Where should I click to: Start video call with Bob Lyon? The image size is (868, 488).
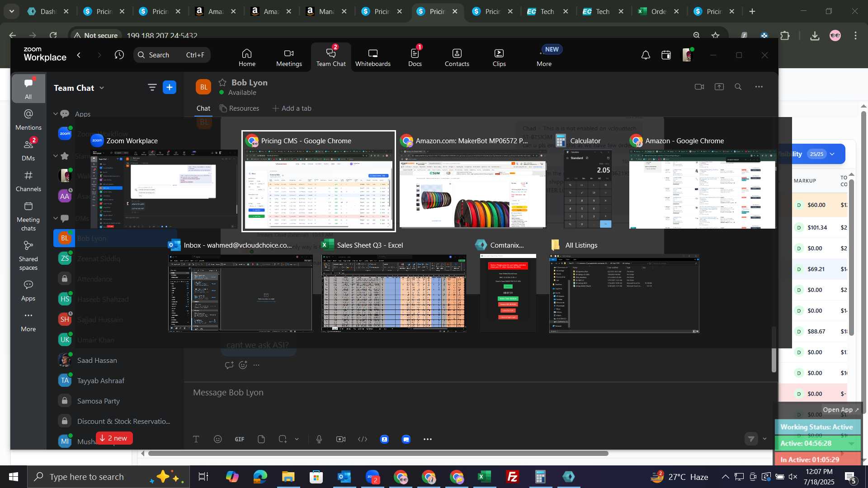click(699, 87)
